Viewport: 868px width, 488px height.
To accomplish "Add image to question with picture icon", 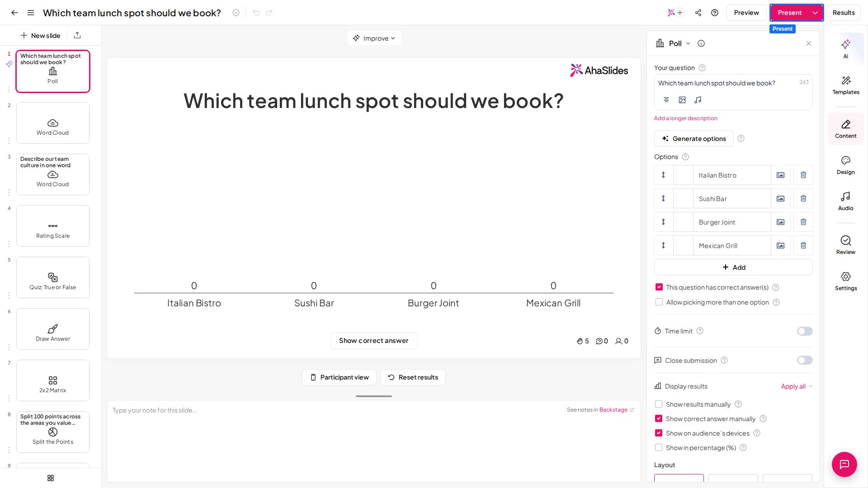I will pyautogui.click(x=682, y=100).
